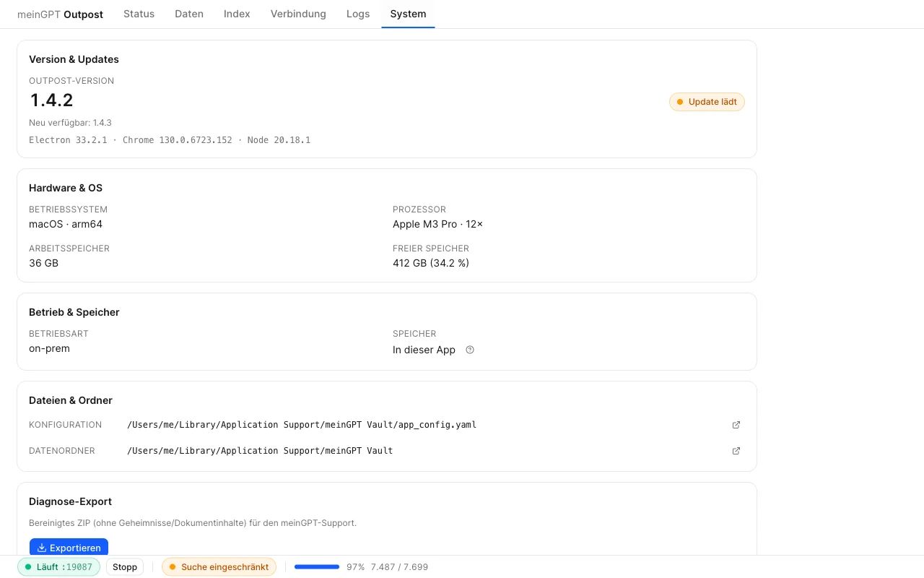
Task: Go to the Index tab
Action: [x=237, y=14]
